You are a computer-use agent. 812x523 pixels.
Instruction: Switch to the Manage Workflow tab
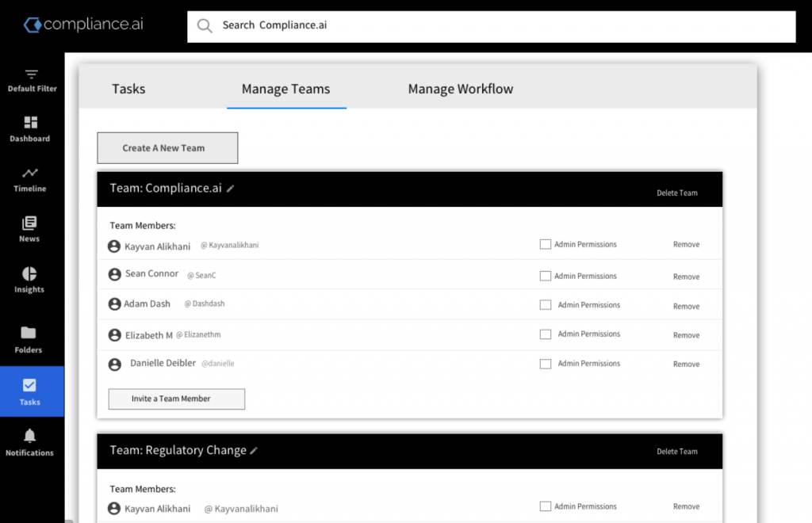[460, 89]
